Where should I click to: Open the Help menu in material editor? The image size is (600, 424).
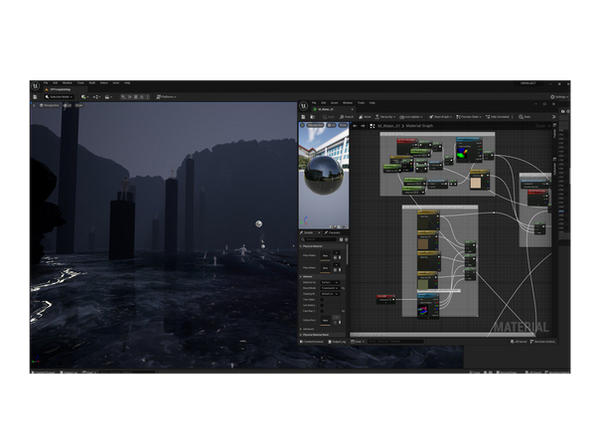tap(372, 103)
